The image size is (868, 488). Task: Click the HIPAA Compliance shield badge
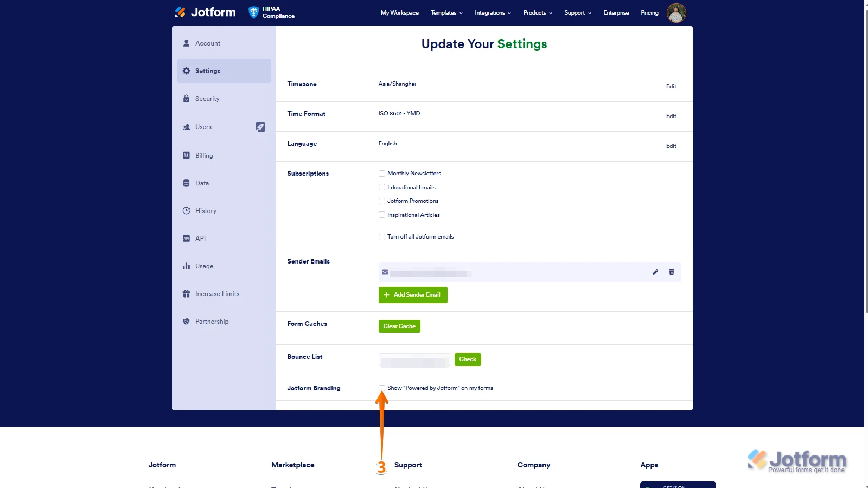point(253,12)
